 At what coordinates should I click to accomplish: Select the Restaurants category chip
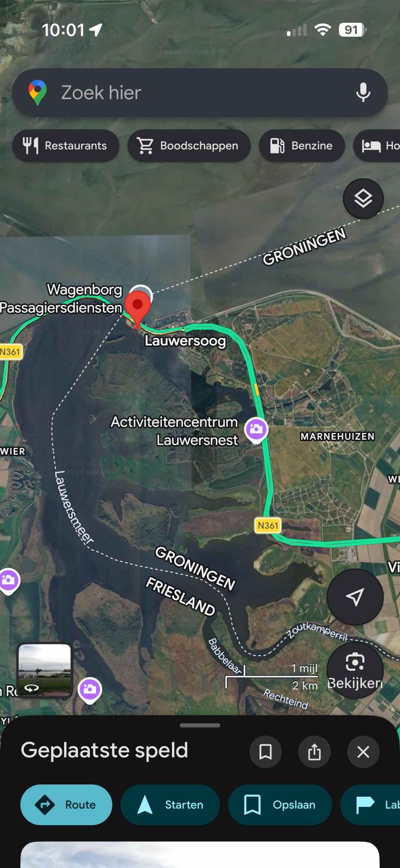click(66, 146)
